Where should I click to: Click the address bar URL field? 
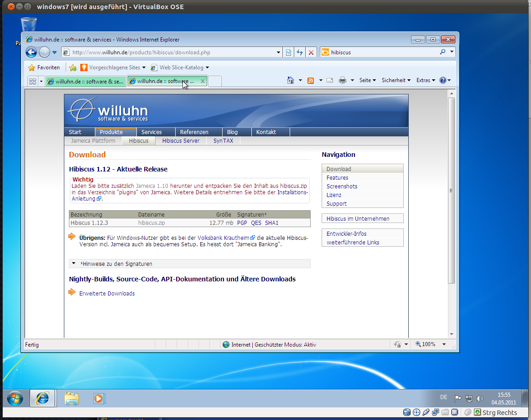pos(173,52)
